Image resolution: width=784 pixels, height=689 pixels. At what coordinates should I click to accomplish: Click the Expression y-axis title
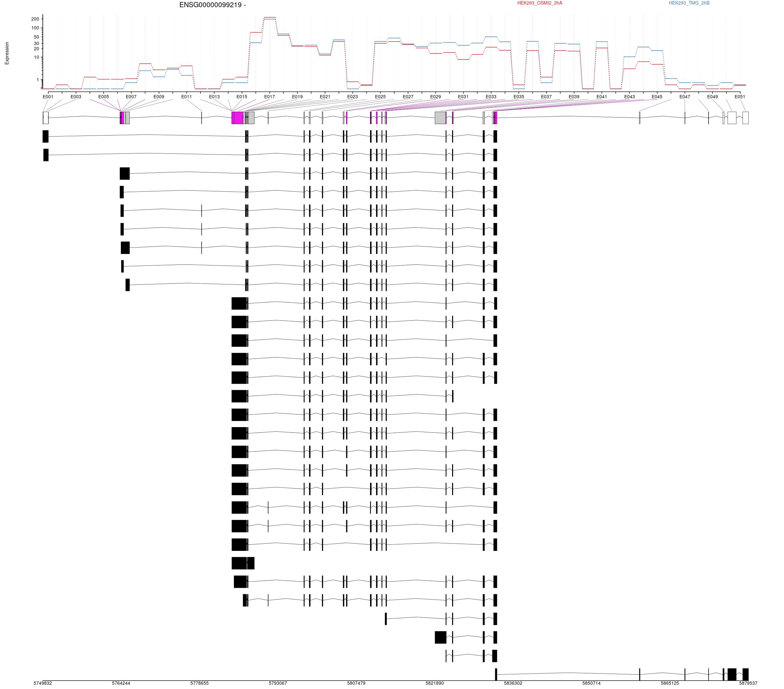[x=7, y=53]
